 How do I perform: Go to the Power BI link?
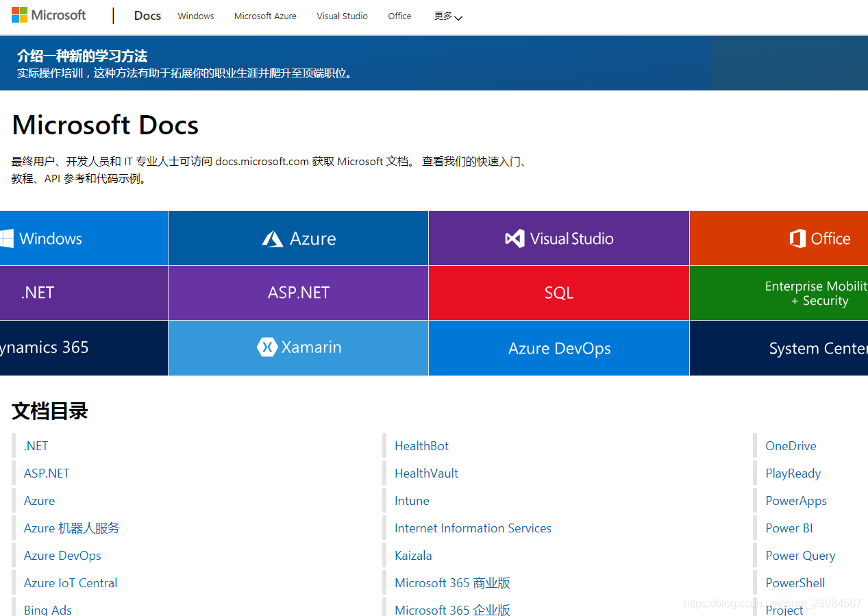789,528
